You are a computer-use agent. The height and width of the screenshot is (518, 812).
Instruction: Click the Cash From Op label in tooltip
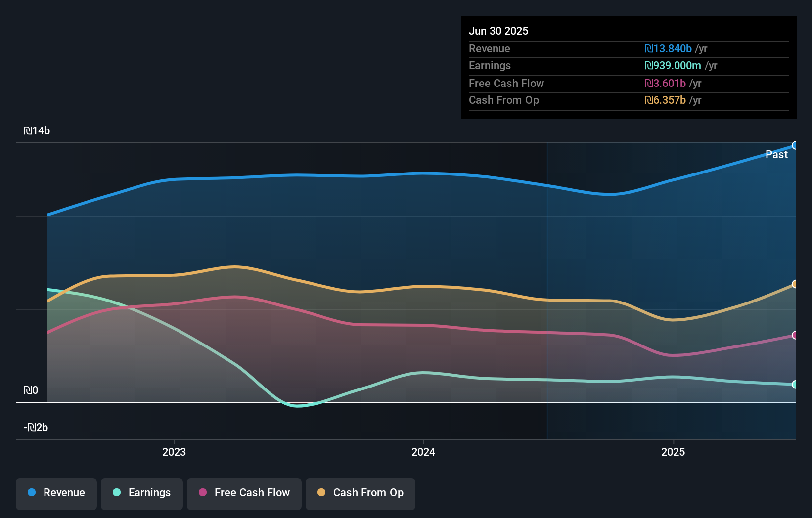coord(504,100)
